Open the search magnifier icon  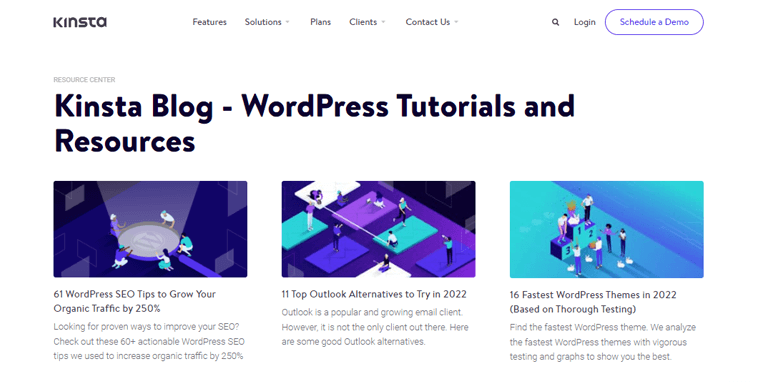point(555,22)
